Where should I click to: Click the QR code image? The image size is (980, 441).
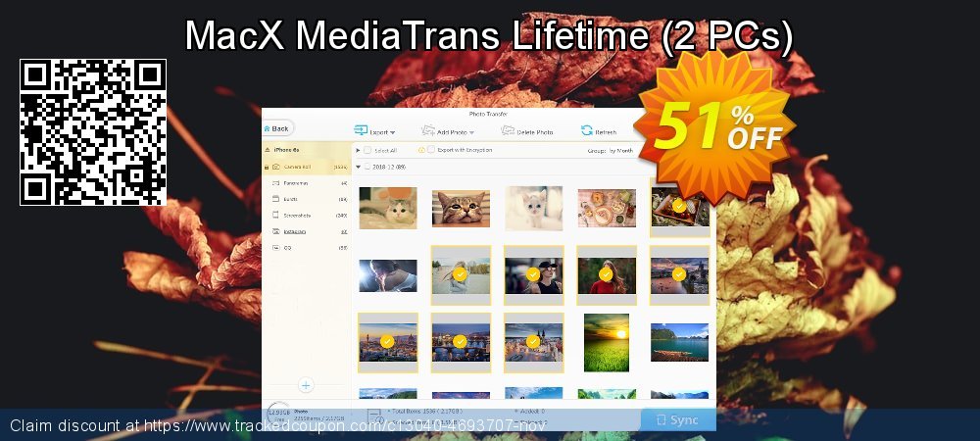coord(92,131)
